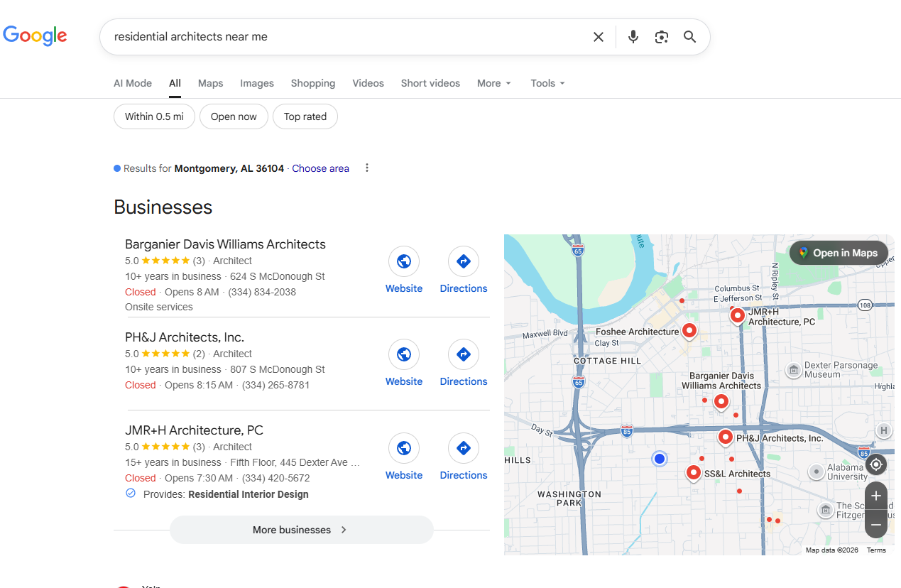Open the Tools dropdown
Screen dimensions: 901x588
tap(547, 83)
